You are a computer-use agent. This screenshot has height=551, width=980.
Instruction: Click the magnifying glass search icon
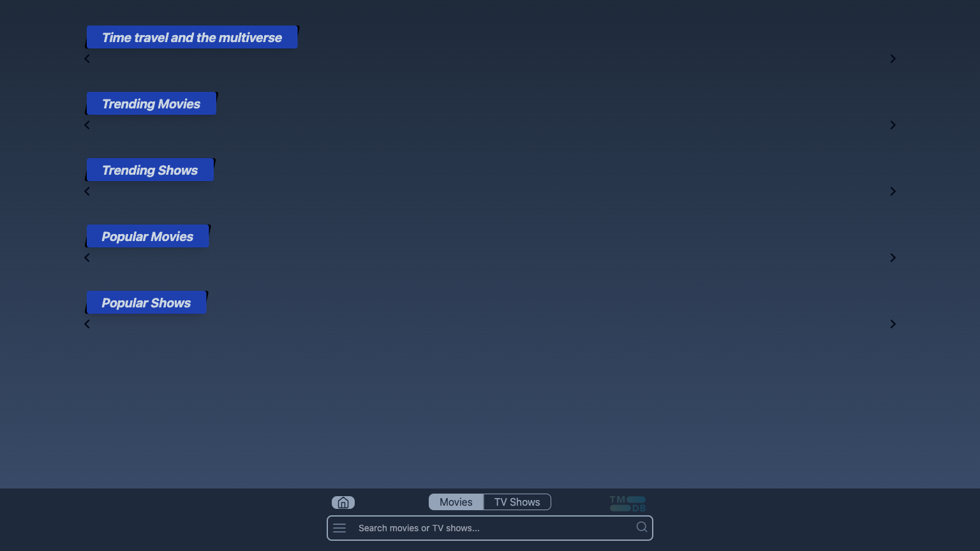[641, 527]
